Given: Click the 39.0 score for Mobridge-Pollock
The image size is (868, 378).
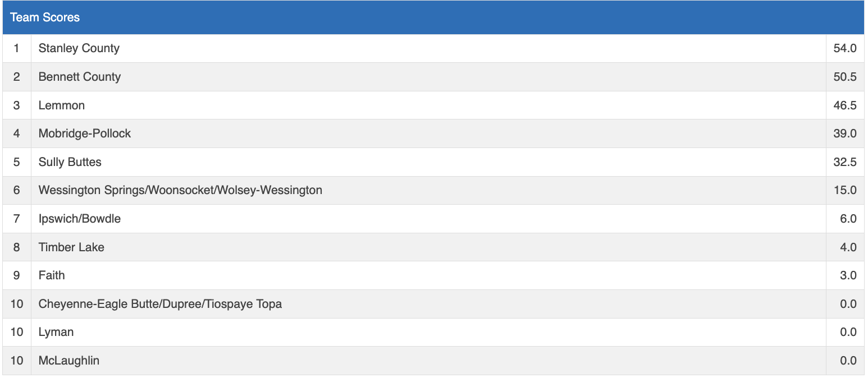Looking at the screenshot, I should [845, 133].
